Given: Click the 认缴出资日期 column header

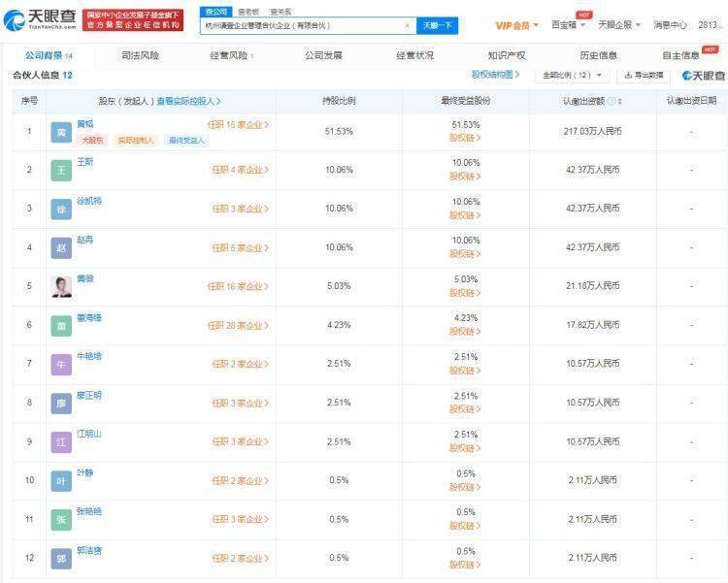Looking at the screenshot, I should tap(691, 100).
